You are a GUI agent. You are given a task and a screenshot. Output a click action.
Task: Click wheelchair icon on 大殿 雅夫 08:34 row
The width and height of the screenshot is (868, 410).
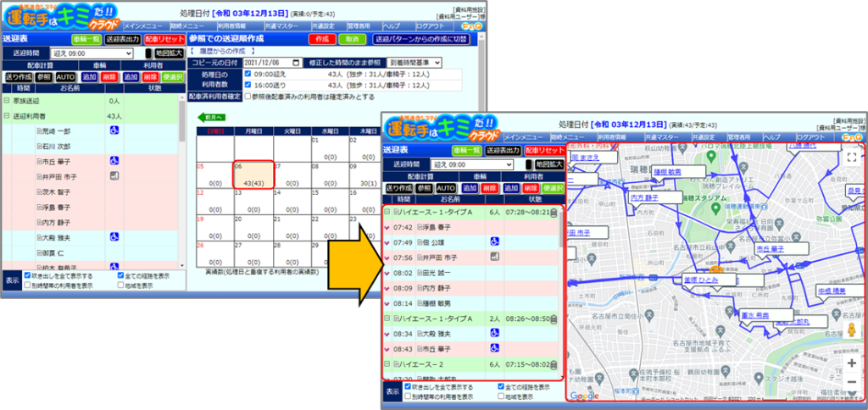pos(494,334)
